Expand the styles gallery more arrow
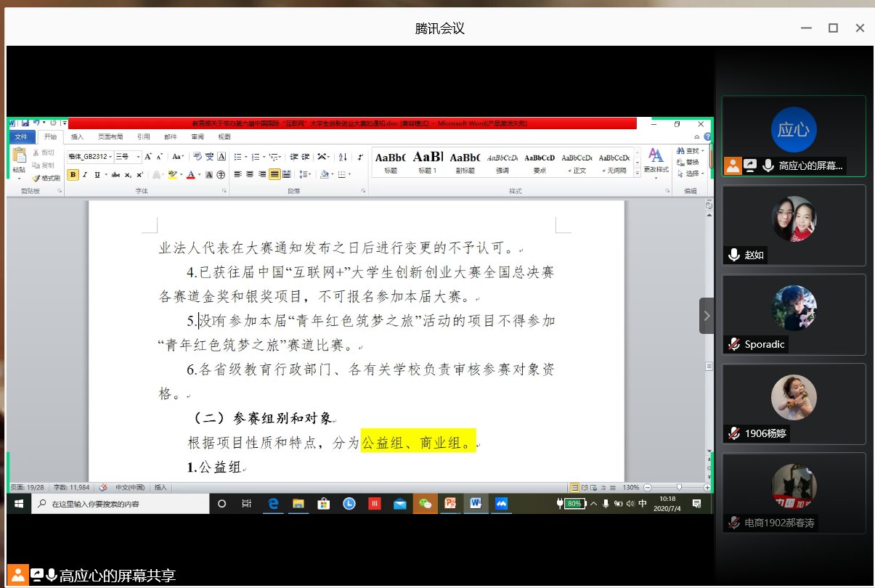This screenshot has width=875, height=588. (637, 173)
